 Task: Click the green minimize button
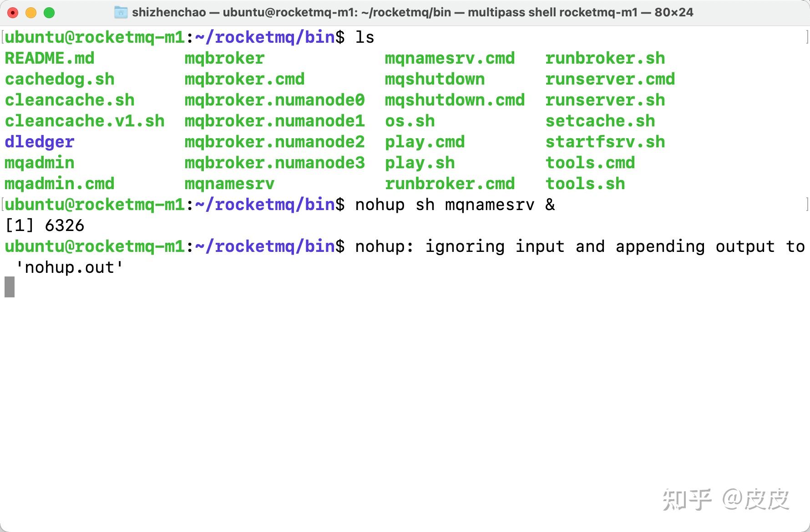pyautogui.click(x=49, y=13)
